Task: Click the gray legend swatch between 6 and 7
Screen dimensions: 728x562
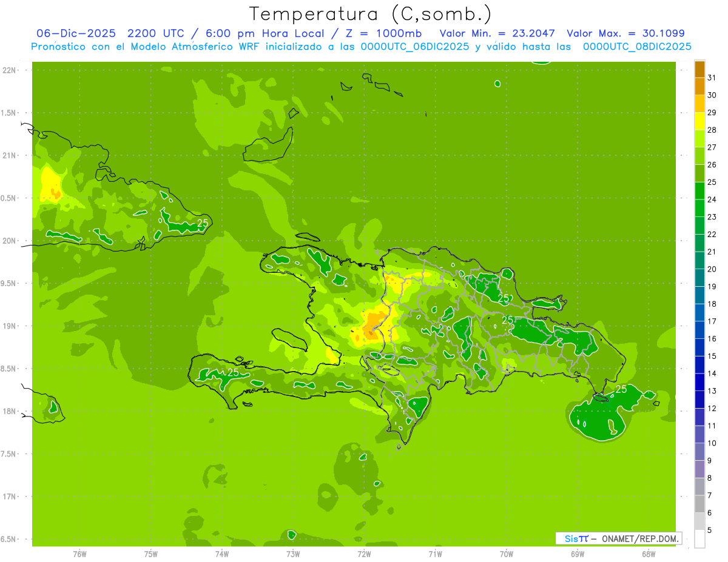Action: click(x=699, y=504)
